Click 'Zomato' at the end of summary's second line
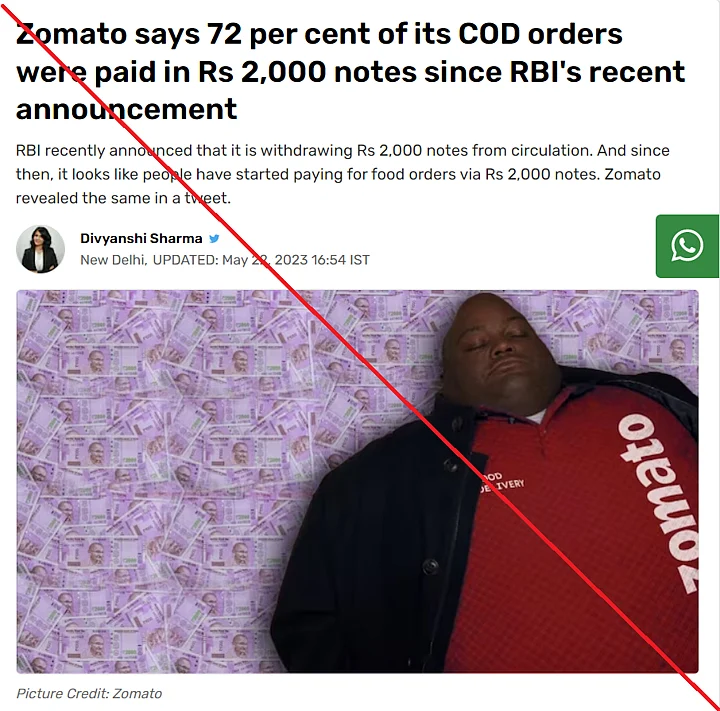Image resolution: width=720 pixels, height=711 pixels. pos(632,174)
